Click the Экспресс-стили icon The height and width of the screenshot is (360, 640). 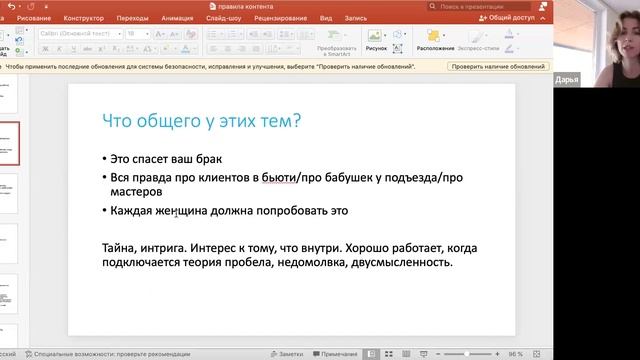tap(476, 37)
